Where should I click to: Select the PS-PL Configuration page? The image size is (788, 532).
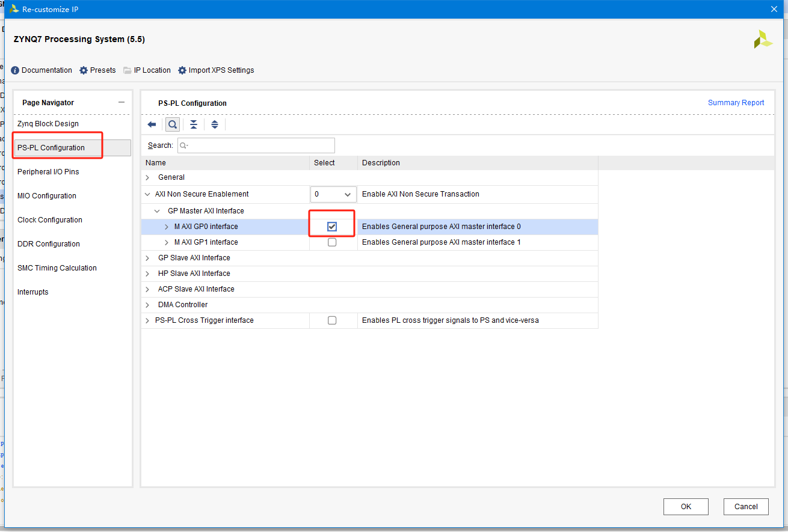pos(72,148)
